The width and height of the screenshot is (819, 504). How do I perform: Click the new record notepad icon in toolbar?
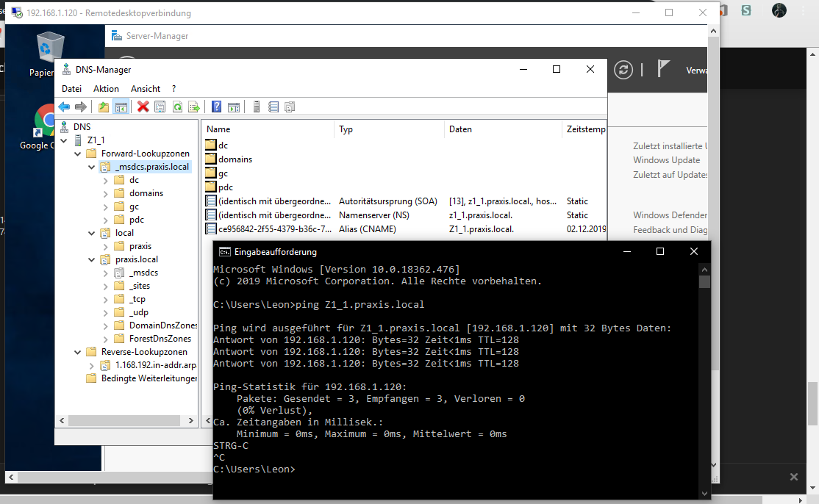[x=273, y=107]
